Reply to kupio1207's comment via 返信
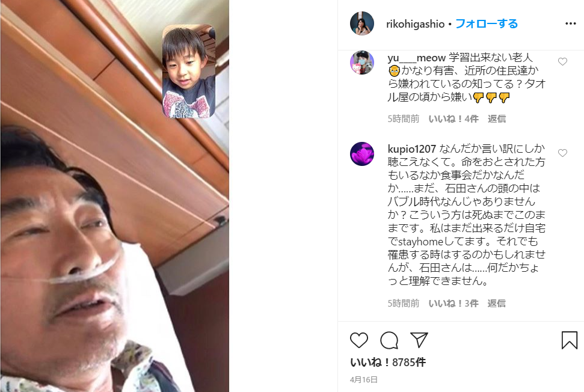584x392 pixels. tap(496, 304)
